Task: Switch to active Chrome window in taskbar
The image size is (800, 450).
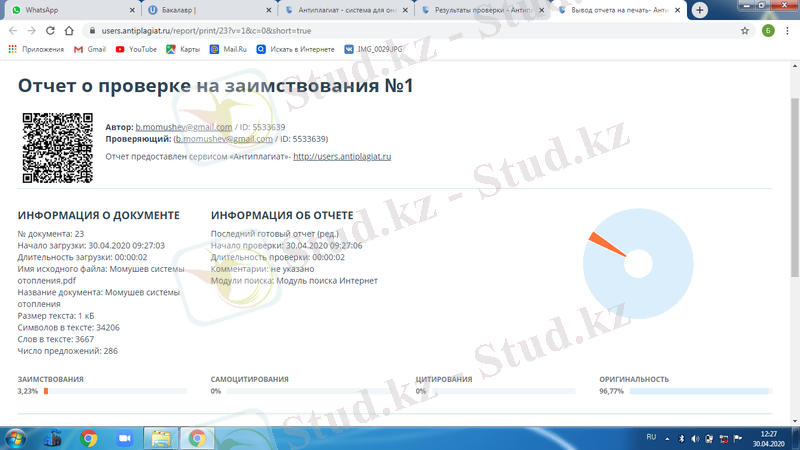Action: pyautogui.click(x=197, y=439)
